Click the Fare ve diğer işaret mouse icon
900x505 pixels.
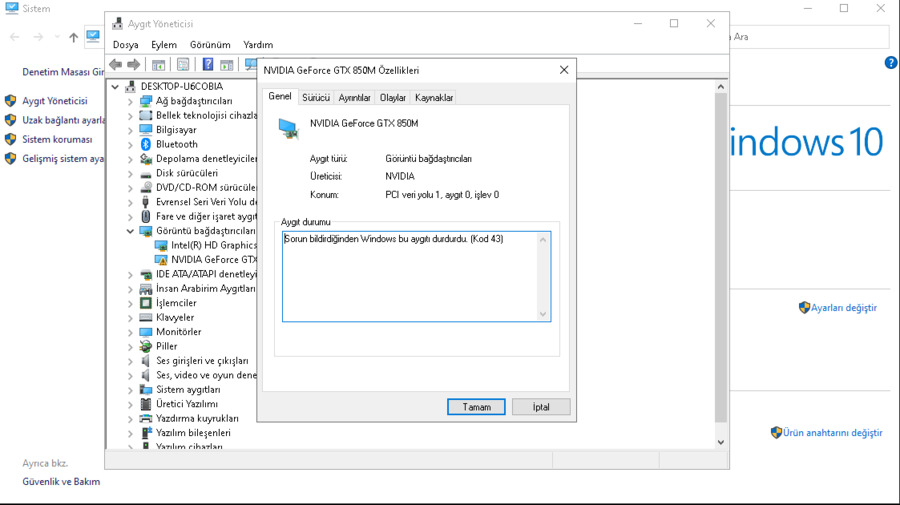(146, 216)
